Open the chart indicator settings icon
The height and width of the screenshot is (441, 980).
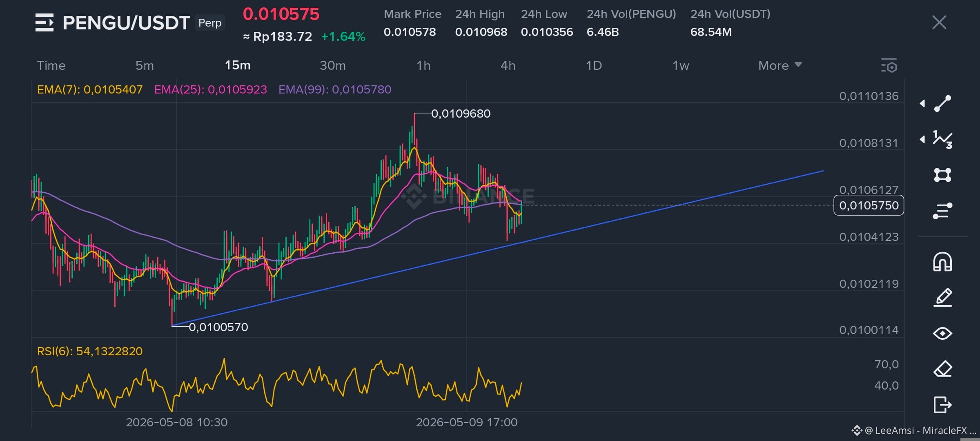coord(889,66)
